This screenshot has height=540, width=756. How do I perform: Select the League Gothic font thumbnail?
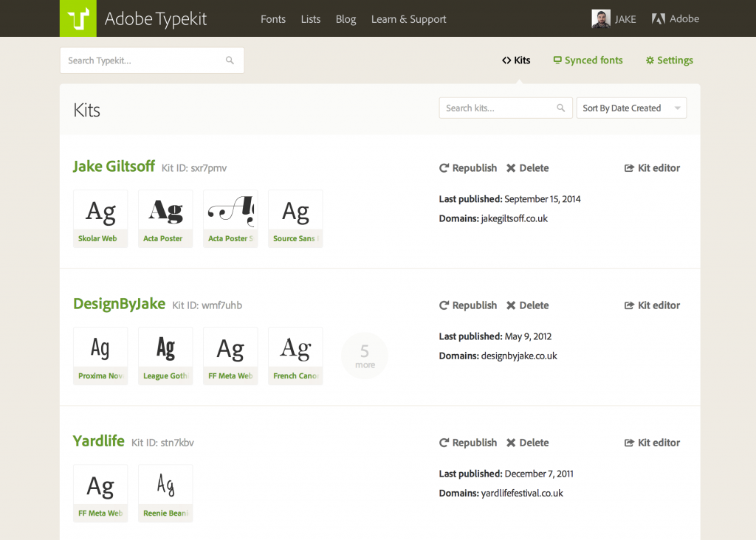(165, 356)
